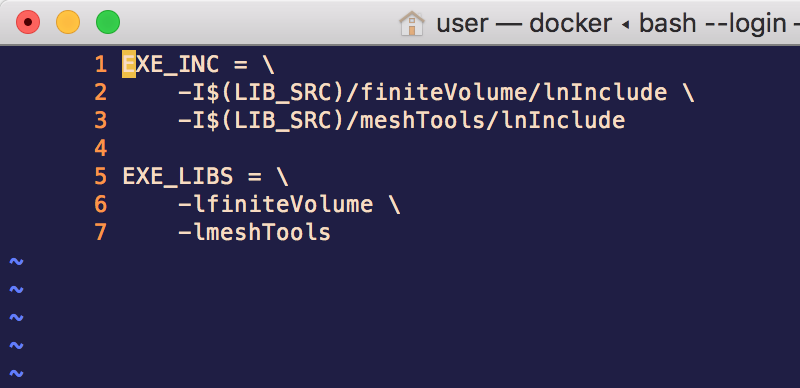800x388 pixels.
Task: Click the green zoom window button
Action: coord(108,23)
